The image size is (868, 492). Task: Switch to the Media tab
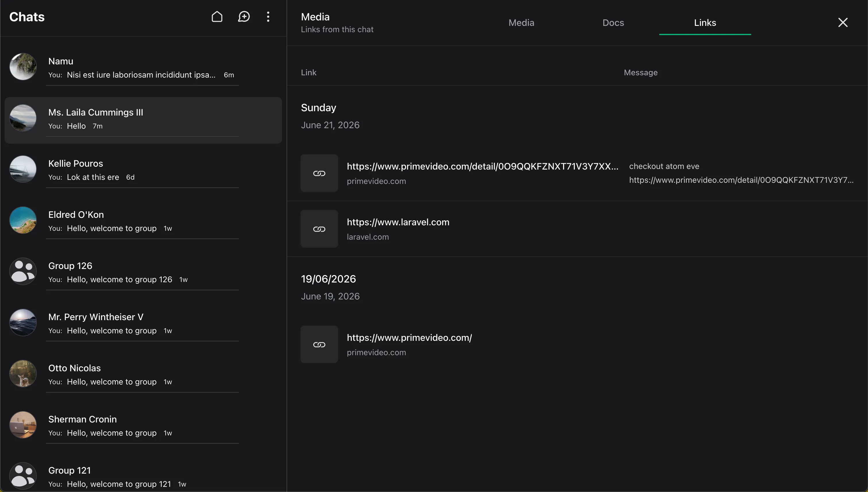[x=521, y=23]
